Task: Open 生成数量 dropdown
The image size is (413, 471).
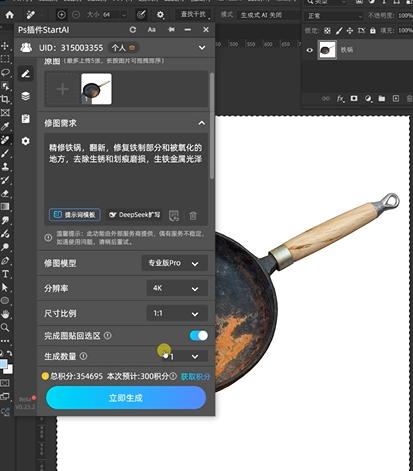Action: click(x=185, y=356)
